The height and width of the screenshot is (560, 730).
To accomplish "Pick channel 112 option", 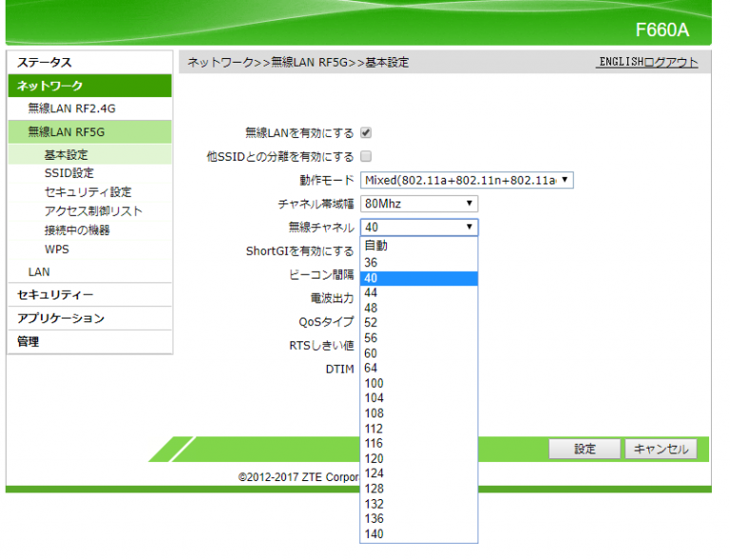I will pyautogui.click(x=418, y=429).
